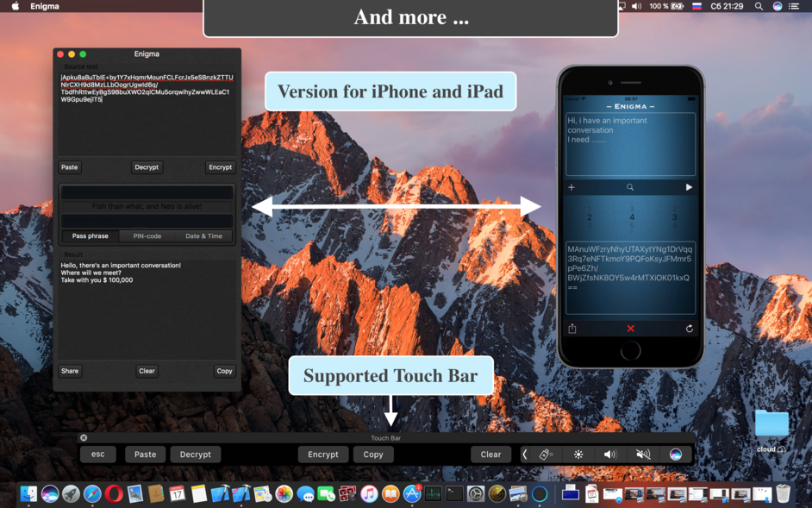This screenshot has width=812, height=508.
Task: Click the volume icon in the menu bar
Action: pyautogui.click(x=636, y=6)
